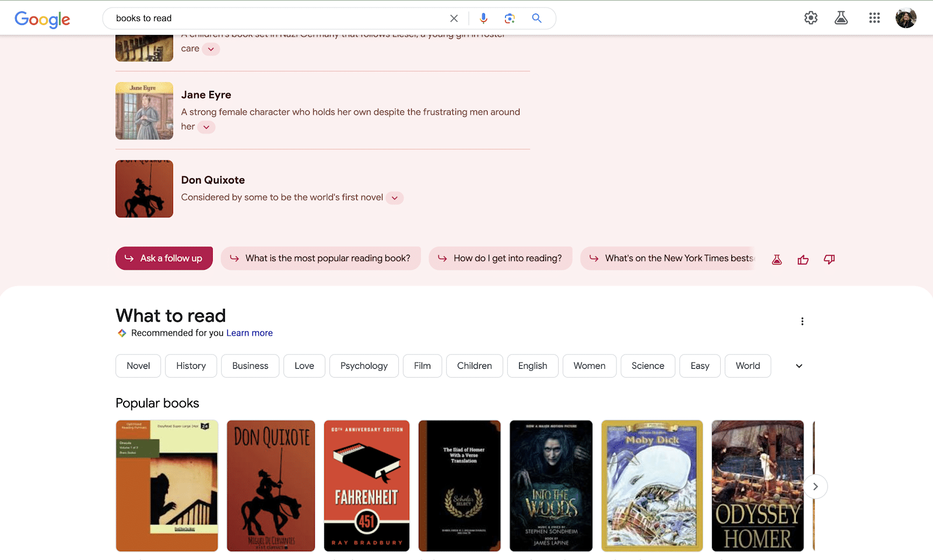
Task: Select the World filter chip
Action: (x=748, y=366)
